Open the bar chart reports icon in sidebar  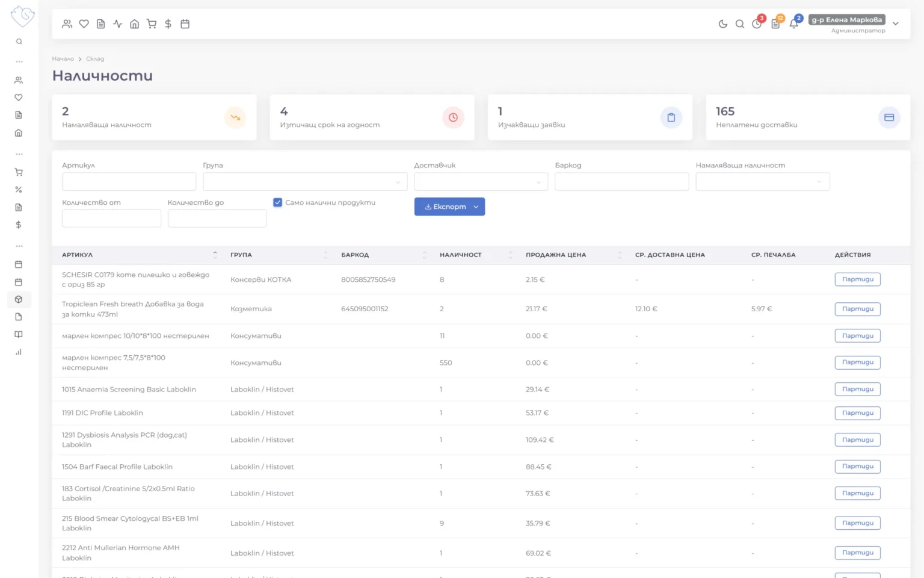tap(19, 352)
